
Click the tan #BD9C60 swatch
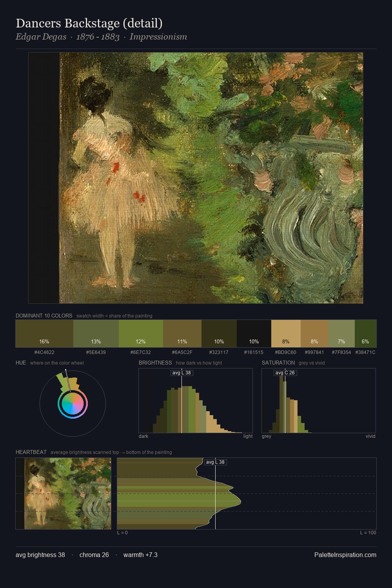pyautogui.click(x=286, y=334)
